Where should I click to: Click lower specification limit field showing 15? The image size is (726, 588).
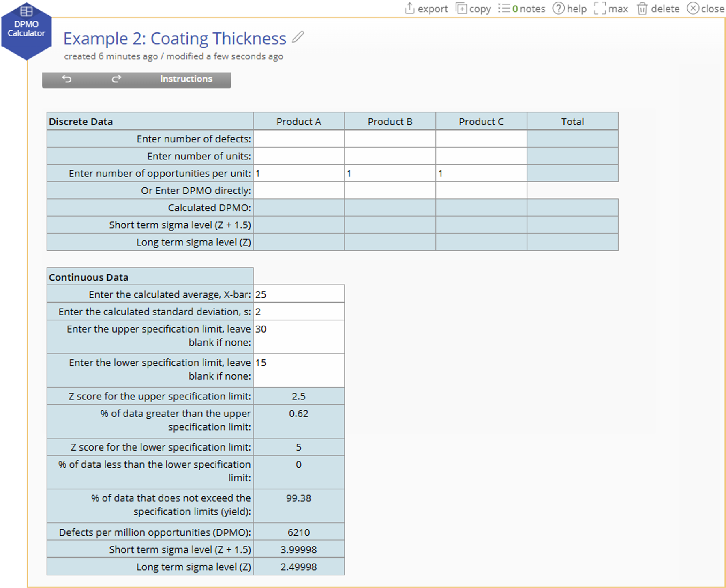[x=299, y=371]
